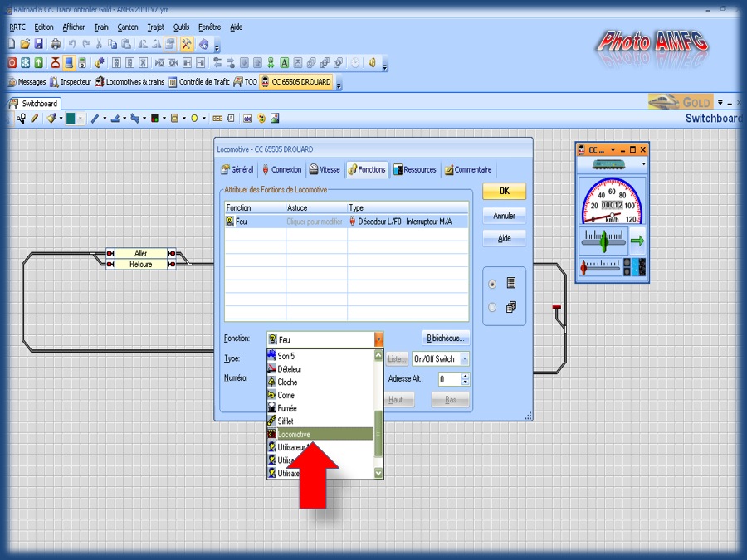Viewport: 747px width, 560px height.
Task: Open the Inspecteur window
Action: 71,82
